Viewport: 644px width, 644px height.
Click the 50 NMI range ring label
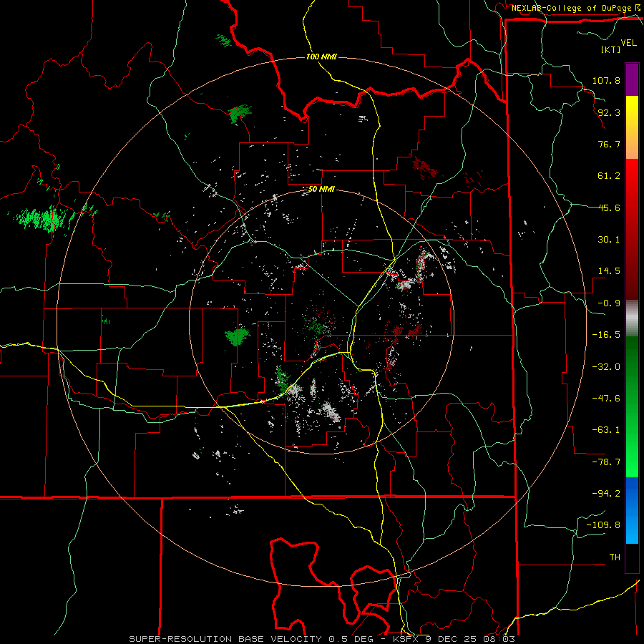point(321,189)
